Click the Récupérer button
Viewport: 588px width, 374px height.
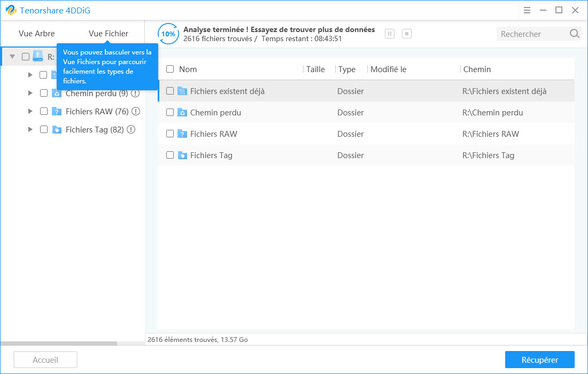(540, 360)
